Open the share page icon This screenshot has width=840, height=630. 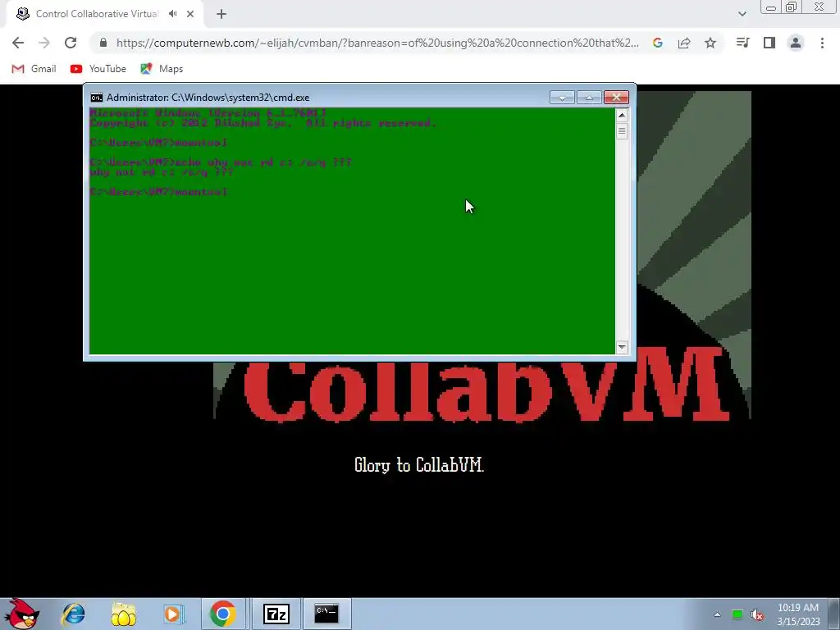(684, 43)
